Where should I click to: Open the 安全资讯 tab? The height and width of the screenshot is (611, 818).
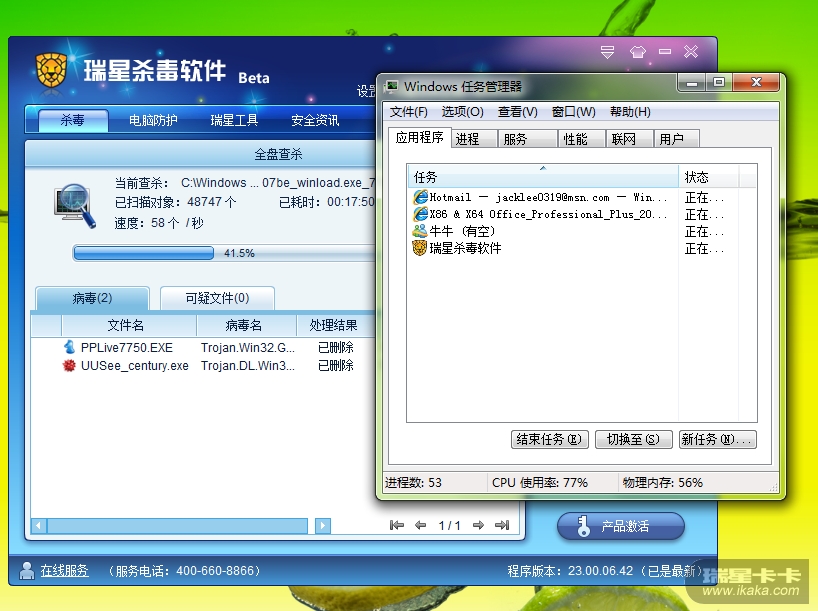(x=315, y=121)
